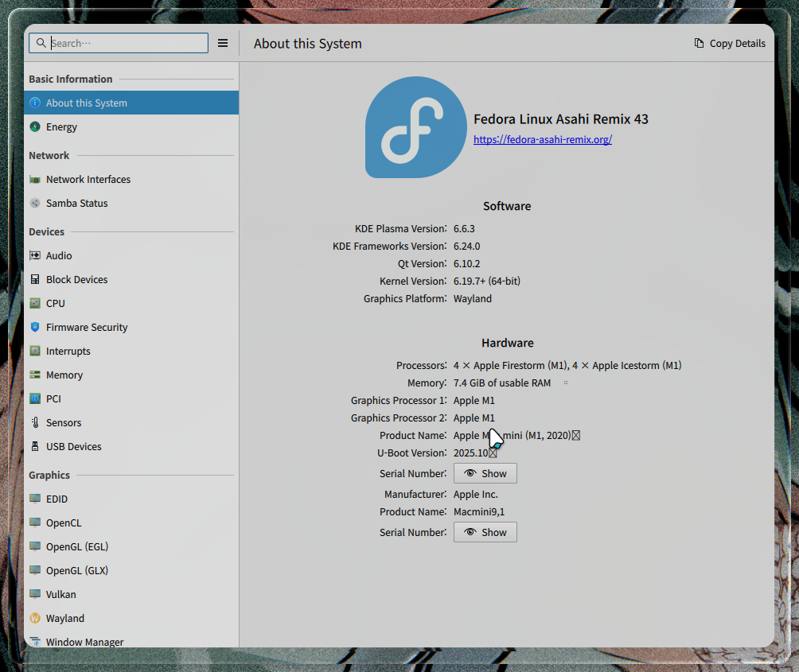Click the OpenCL monitor icon
Image resolution: width=799 pixels, height=672 pixels.
pyautogui.click(x=35, y=522)
